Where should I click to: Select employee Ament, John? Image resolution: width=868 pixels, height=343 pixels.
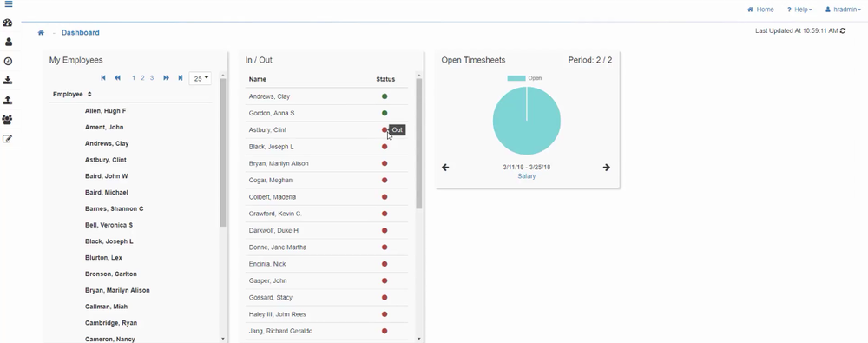click(x=104, y=127)
